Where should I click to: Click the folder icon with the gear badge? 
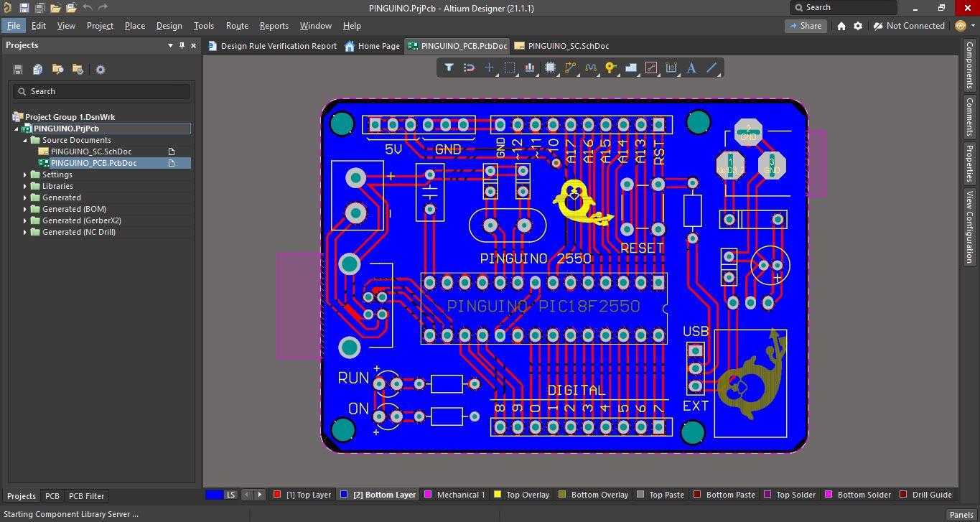pyautogui.click(x=78, y=70)
